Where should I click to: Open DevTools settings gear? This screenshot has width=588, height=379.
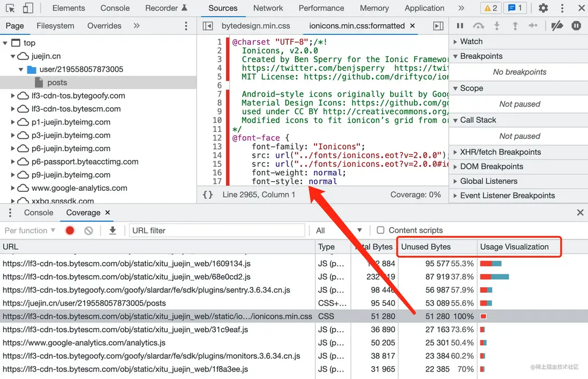coord(543,8)
